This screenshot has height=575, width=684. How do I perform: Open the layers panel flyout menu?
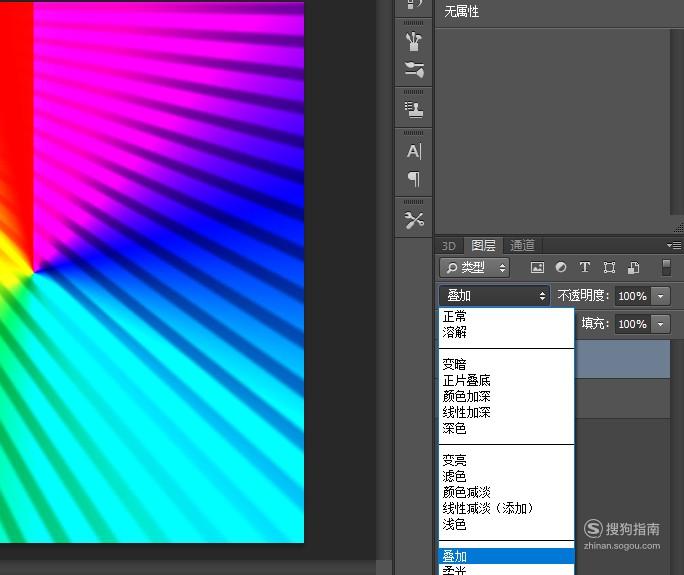coord(674,245)
